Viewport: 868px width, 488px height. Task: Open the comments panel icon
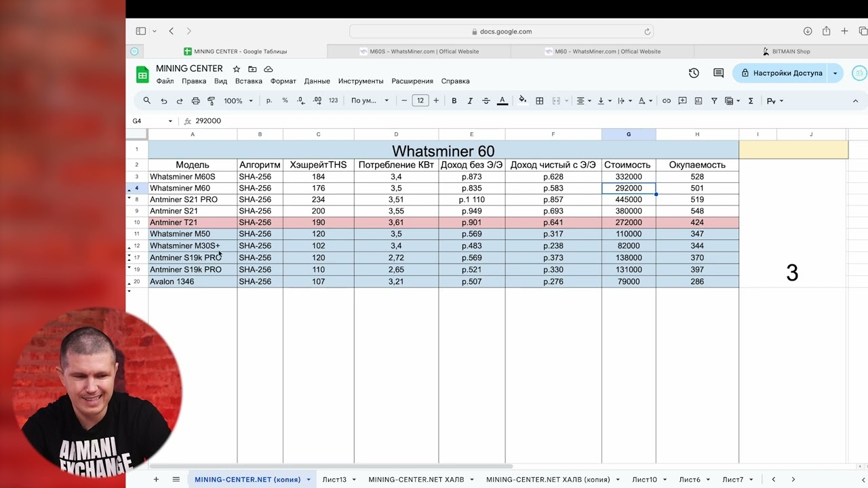719,73
